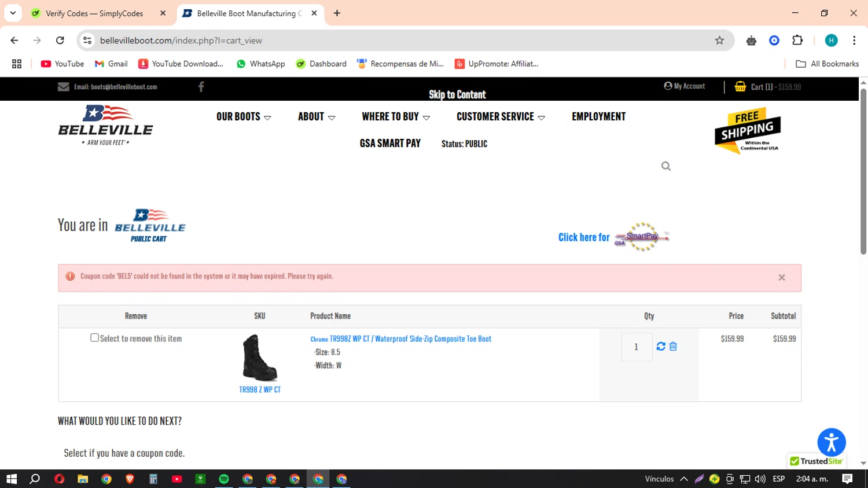The height and width of the screenshot is (488, 868).
Task: Click the Facebook icon in the top black bar
Action: tap(201, 87)
